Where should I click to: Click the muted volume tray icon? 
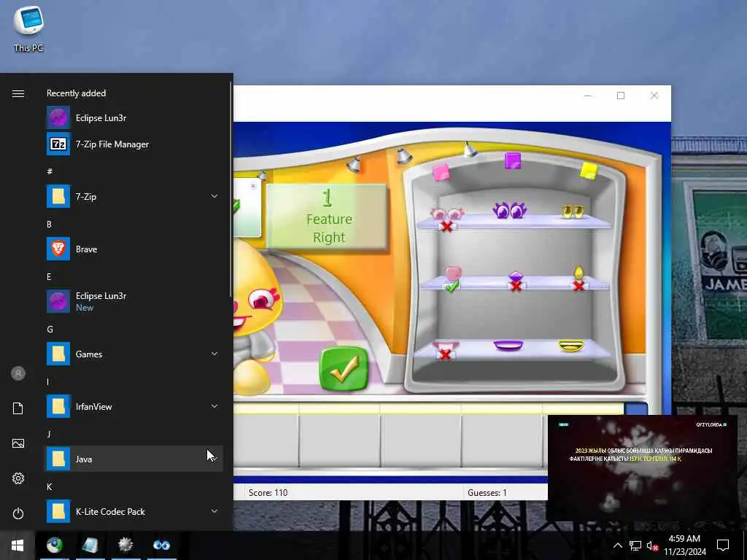click(652, 545)
